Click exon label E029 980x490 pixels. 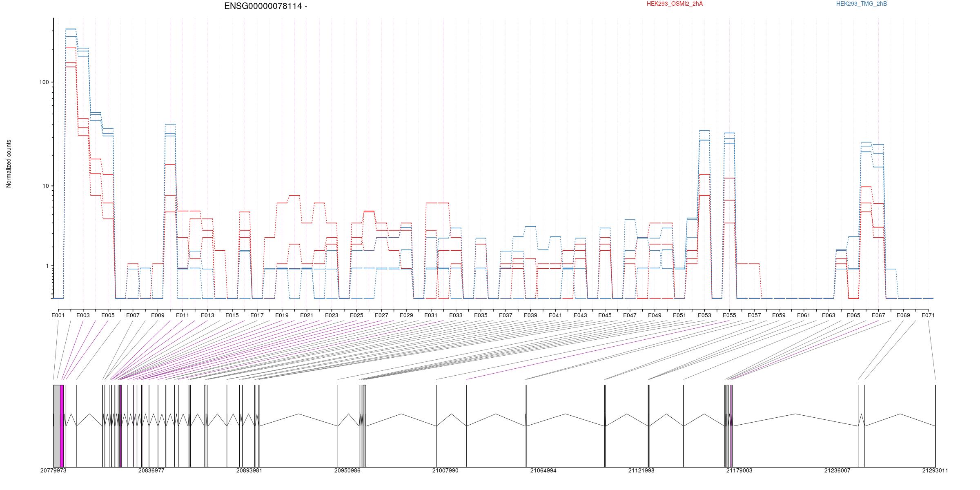406,315
